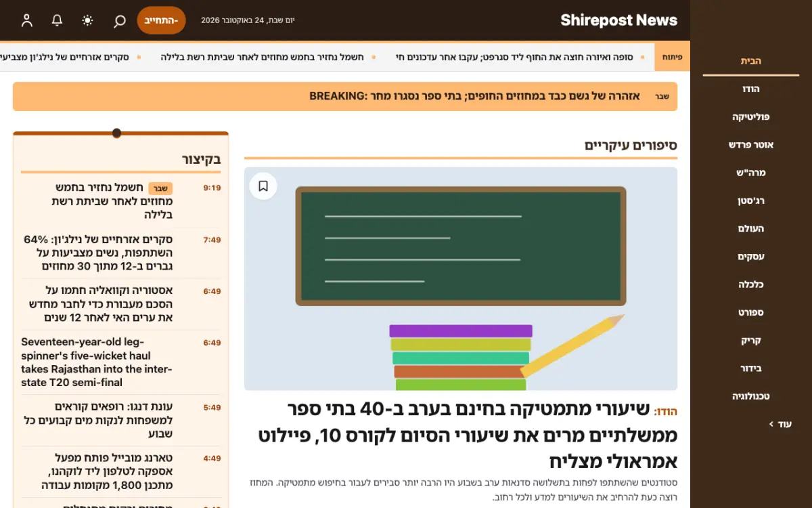Viewport: 812px width, 508px height.
Task: Click the בקיצור briefs panel heading
Action: click(201, 160)
